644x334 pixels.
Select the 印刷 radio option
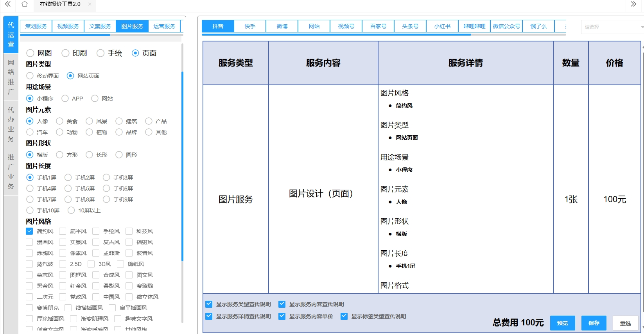[66, 53]
